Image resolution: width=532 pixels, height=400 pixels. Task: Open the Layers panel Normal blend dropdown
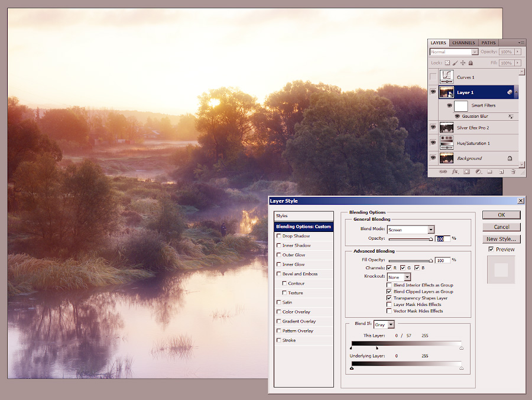pos(474,52)
